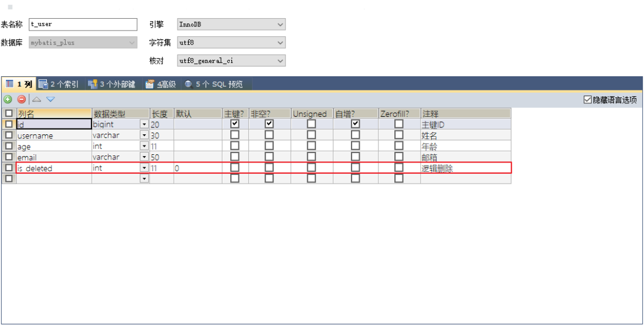Uncheck 主键 checkbox for id row
This screenshot has width=644, height=325.
235,123
